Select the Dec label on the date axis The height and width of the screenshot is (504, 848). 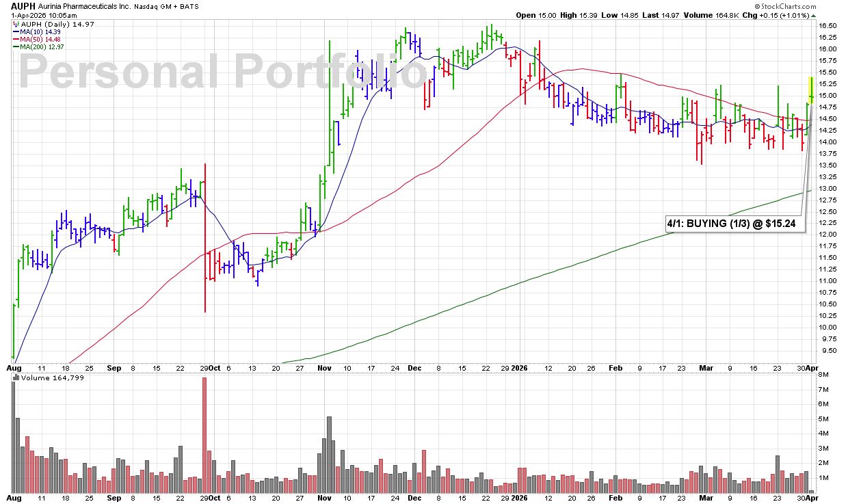(415, 368)
